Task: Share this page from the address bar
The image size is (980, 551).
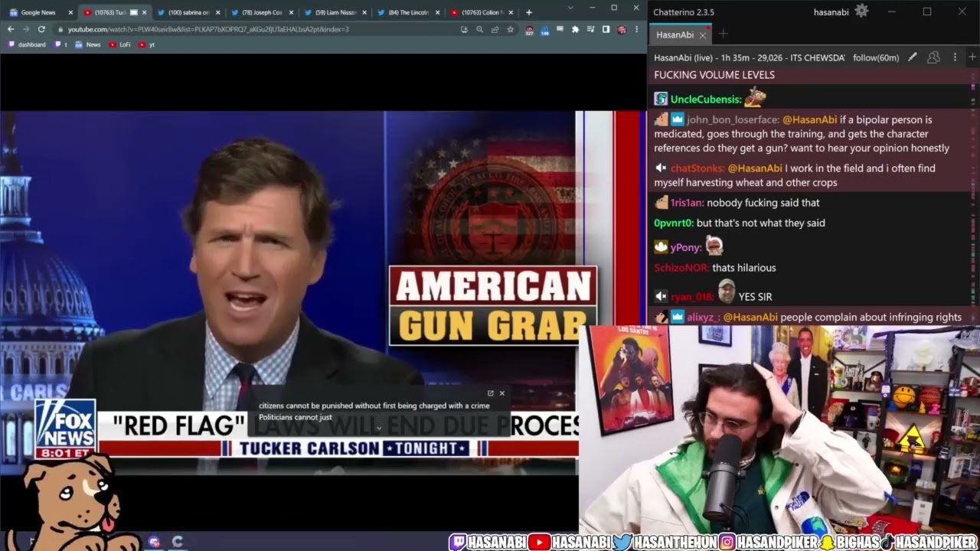Action: coord(494,29)
